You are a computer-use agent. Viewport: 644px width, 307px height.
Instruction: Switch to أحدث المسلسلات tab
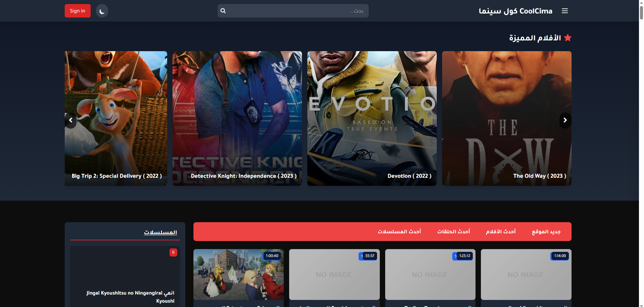tap(399, 232)
